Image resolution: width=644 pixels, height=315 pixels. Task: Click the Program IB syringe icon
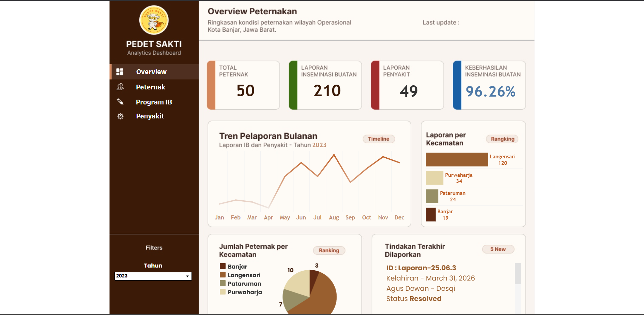pos(120,102)
